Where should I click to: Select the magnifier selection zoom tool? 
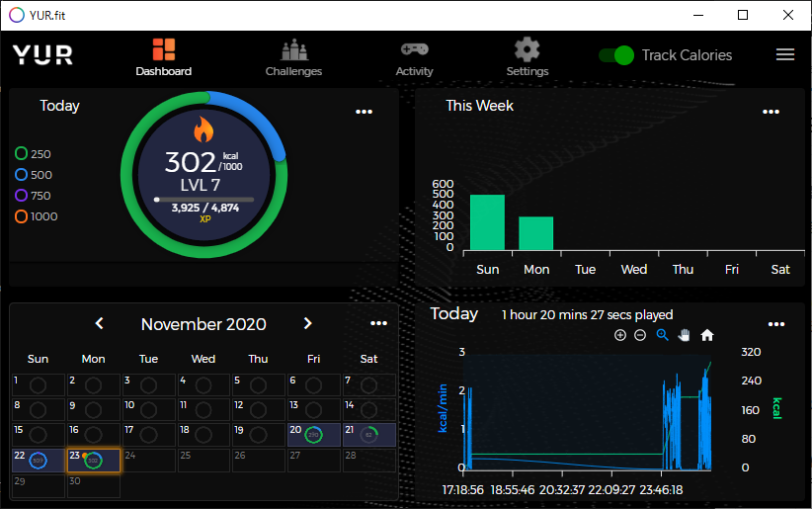point(662,335)
